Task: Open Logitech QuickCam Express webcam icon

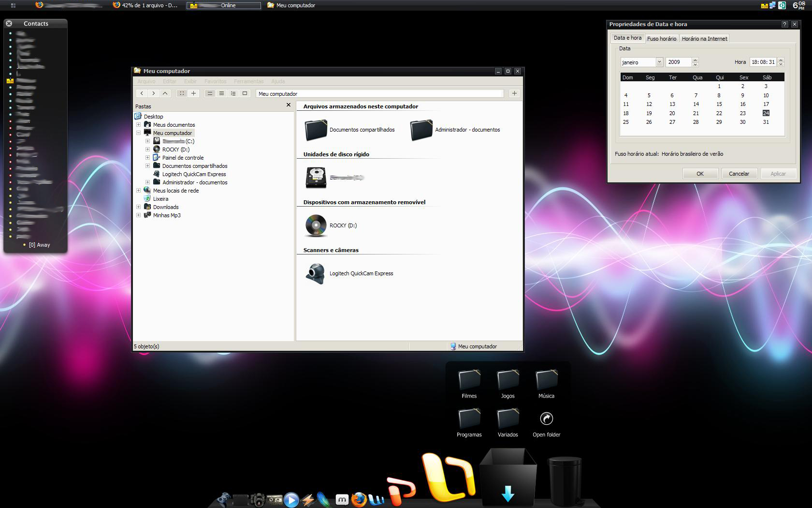Action: point(316,273)
